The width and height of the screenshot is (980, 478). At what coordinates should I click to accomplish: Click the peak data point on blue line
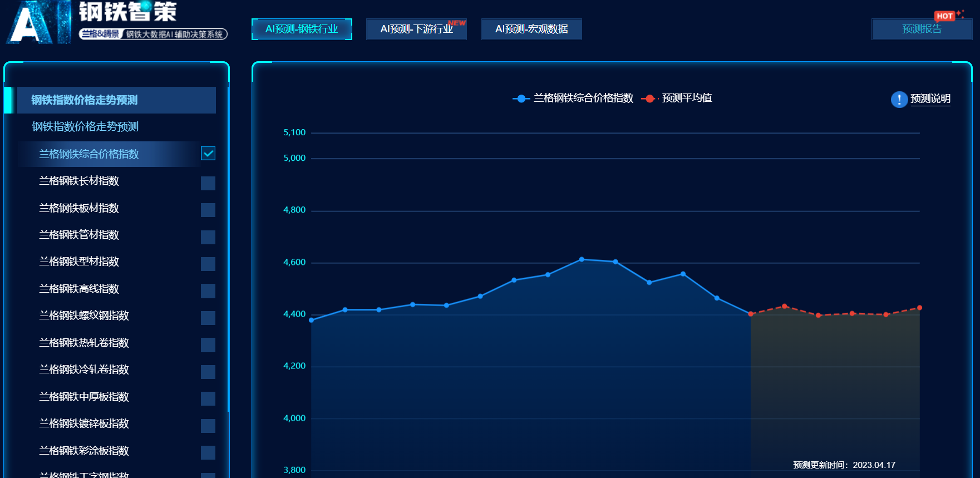click(x=582, y=259)
